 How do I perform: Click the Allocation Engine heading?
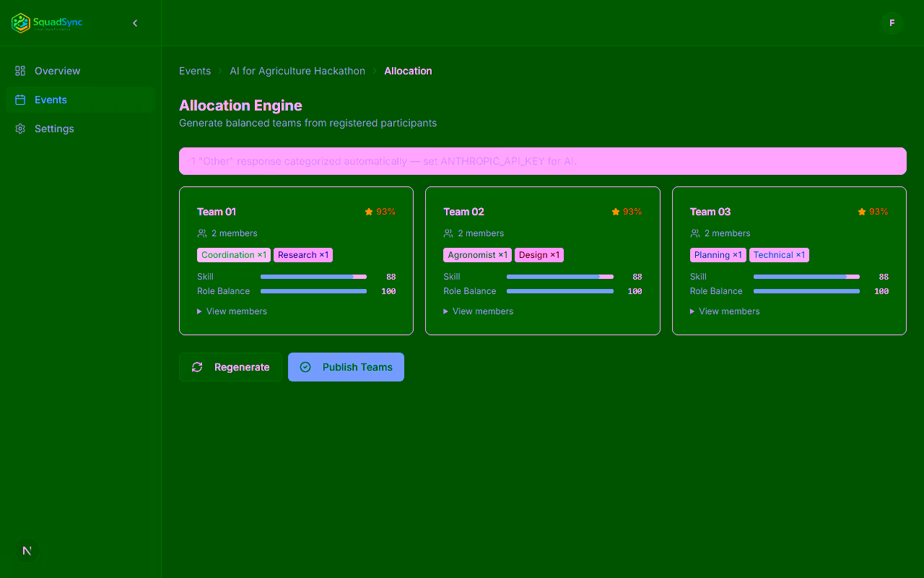tap(240, 105)
